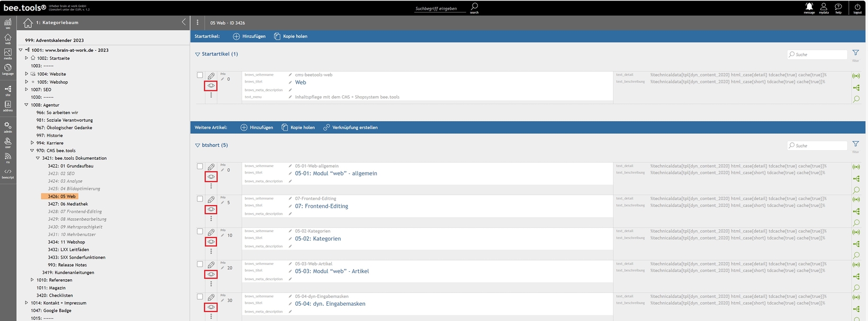The height and width of the screenshot is (321, 868).
Task: Open the admin settings icon
Action: click(x=8, y=127)
